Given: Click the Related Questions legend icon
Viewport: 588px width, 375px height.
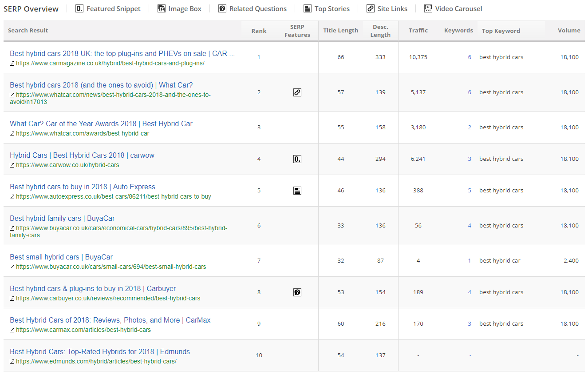Looking at the screenshot, I should pyautogui.click(x=222, y=8).
